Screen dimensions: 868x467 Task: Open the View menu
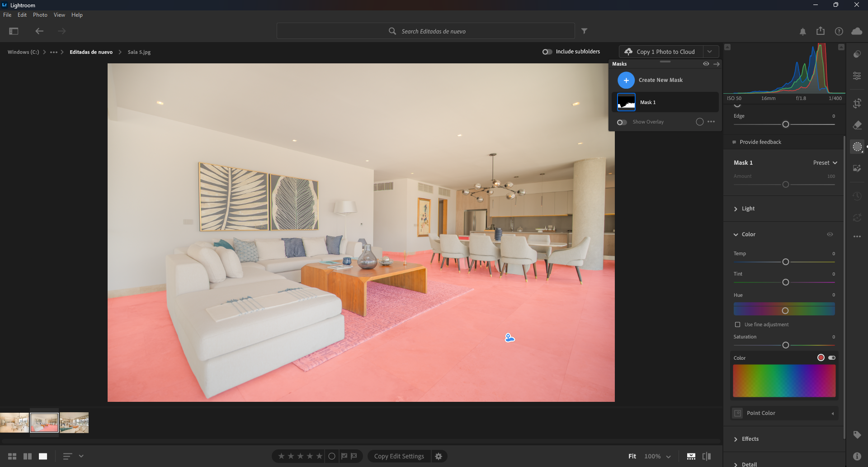click(x=59, y=15)
